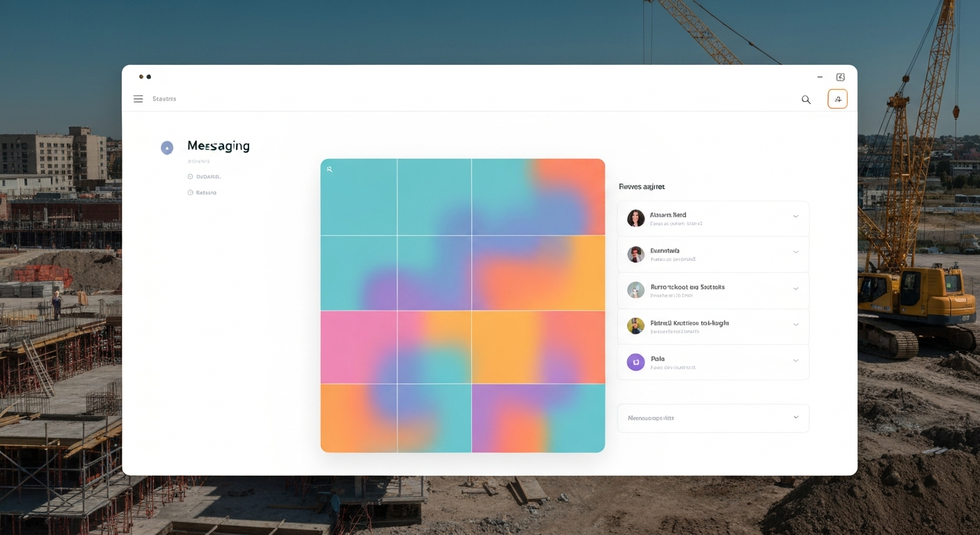Select the Retssna sidebar item
This screenshot has height=535, width=980.
202,192
